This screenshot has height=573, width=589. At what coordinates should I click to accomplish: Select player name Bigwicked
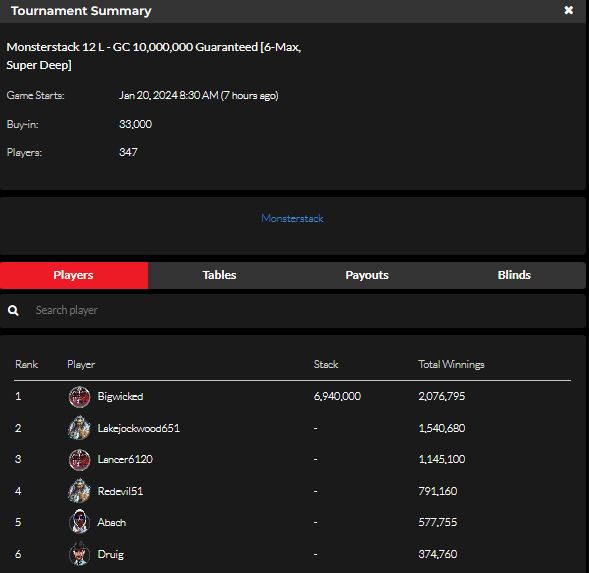pyautogui.click(x=120, y=396)
